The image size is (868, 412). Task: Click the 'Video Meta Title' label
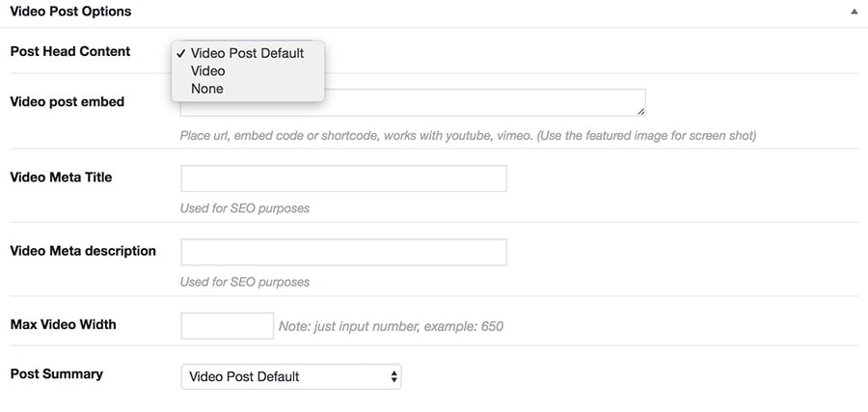pos(61,177)
